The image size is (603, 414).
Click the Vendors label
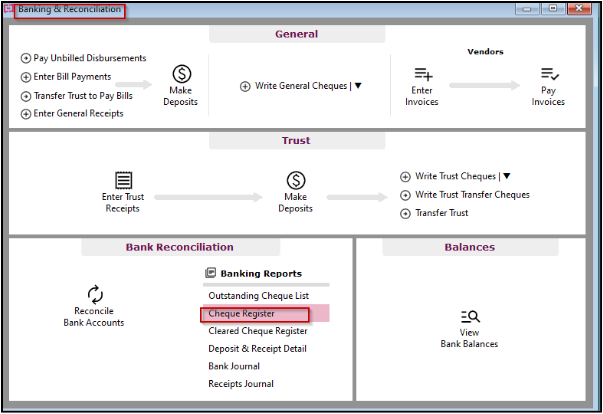(x=485, y=52)
